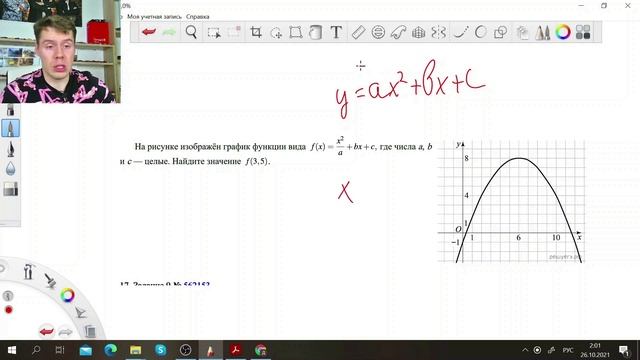This screenshot has width=640, height=360.
Task: Open the Справка menu
Action: click(198, 17)
